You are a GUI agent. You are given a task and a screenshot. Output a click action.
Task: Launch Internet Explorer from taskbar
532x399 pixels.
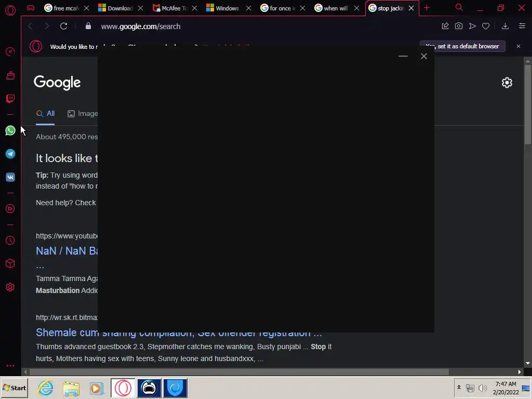[x=46, y=388]
